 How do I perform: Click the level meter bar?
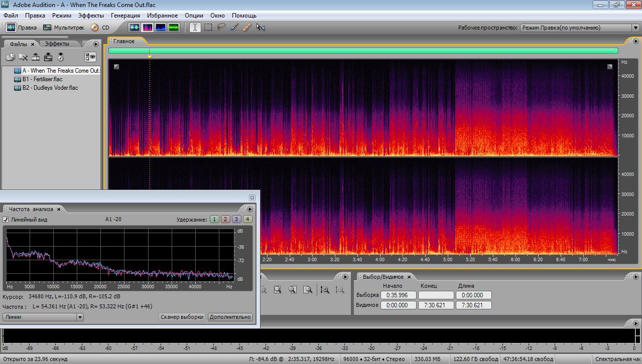[x=319, y=336]
